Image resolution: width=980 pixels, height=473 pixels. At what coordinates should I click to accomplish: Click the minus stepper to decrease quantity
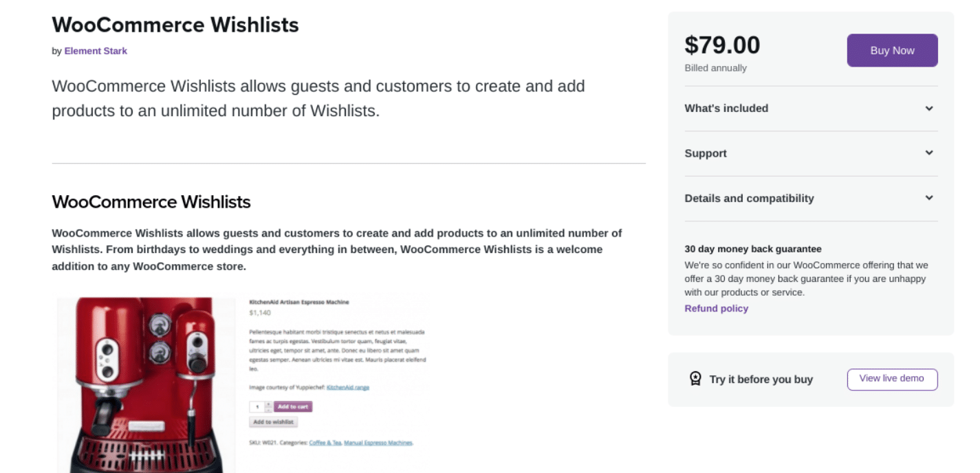(268, 409)
